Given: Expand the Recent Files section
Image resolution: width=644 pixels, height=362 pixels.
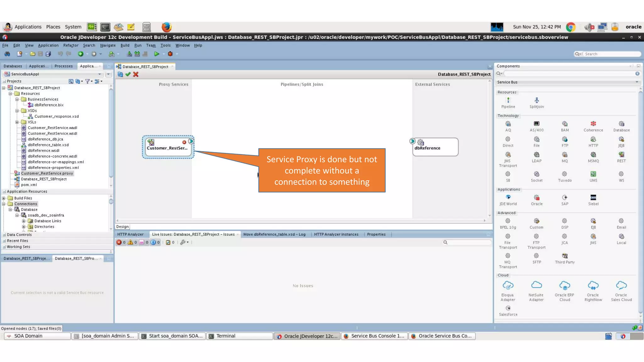Looking at the screenshot, I should [4, 241].
